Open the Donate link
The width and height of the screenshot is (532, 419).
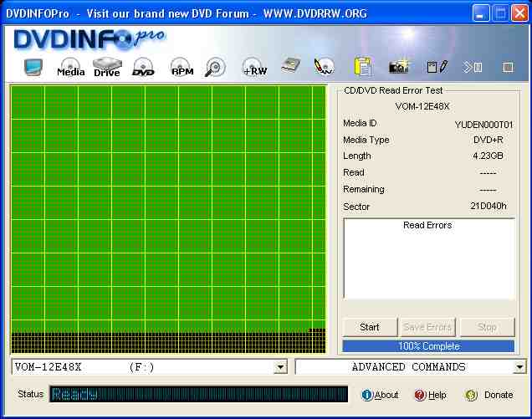[499, 395]
